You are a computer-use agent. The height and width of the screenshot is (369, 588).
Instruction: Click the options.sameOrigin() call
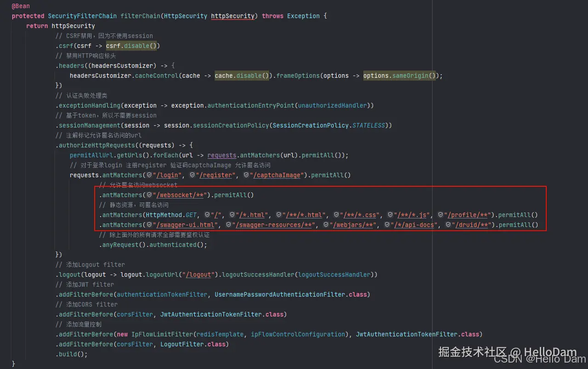pyautogui.click(x=399, y=75)
